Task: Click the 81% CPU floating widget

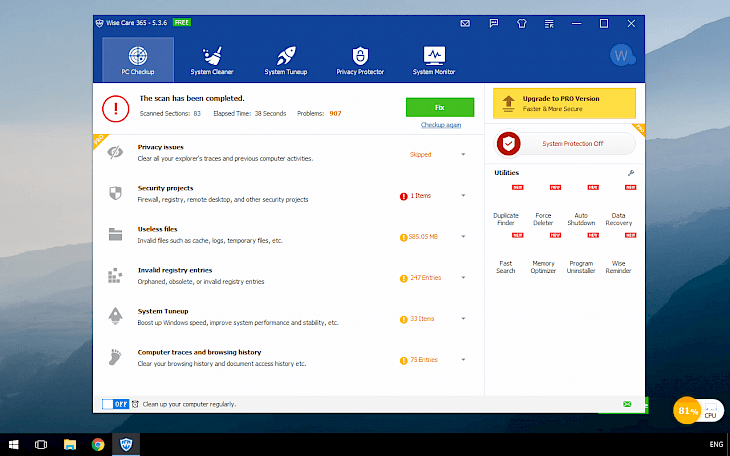Action: (x=698, y=411)
